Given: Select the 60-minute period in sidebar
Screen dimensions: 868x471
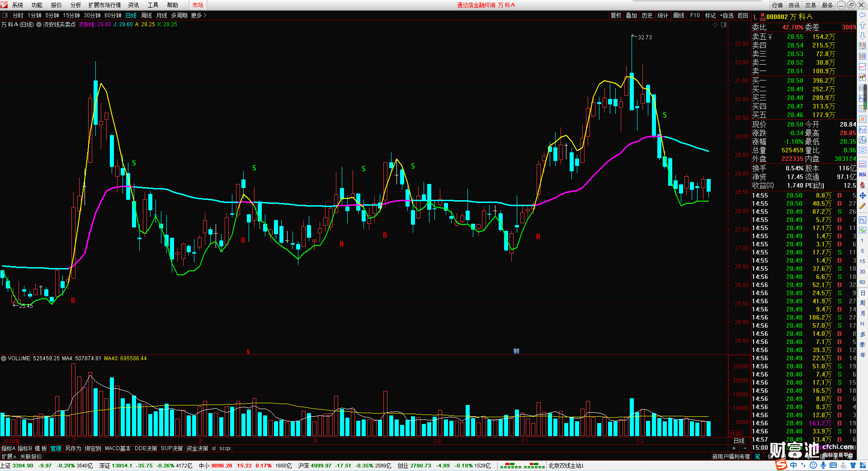Looking at the screenshot, I should pos(862,282).
